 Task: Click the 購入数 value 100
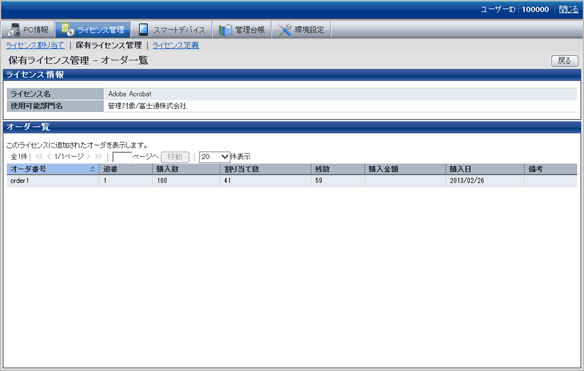[x=162, y=181]
